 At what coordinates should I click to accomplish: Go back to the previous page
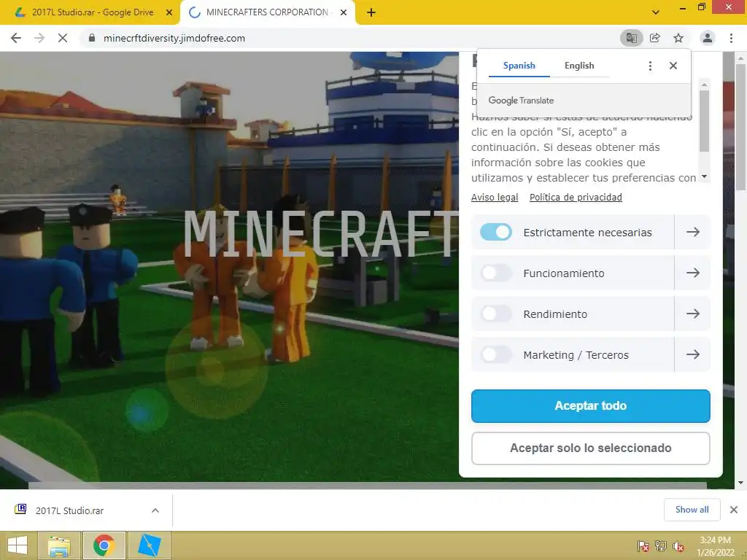(16, 38)
